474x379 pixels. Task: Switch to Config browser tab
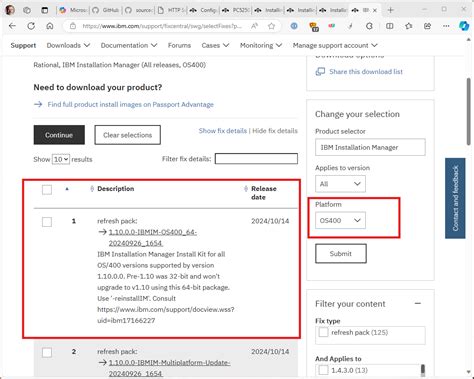pos(203,10)
